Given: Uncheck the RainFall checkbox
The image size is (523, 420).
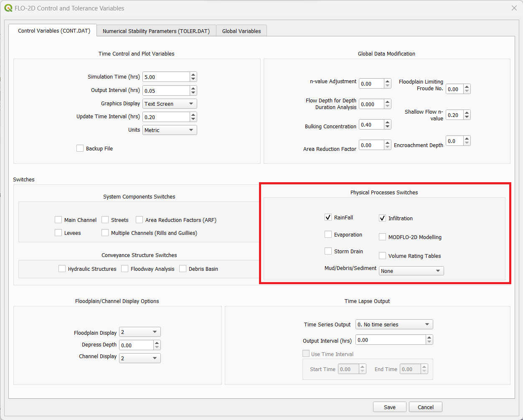Looking at the screenshot, I should coord(328,217).
